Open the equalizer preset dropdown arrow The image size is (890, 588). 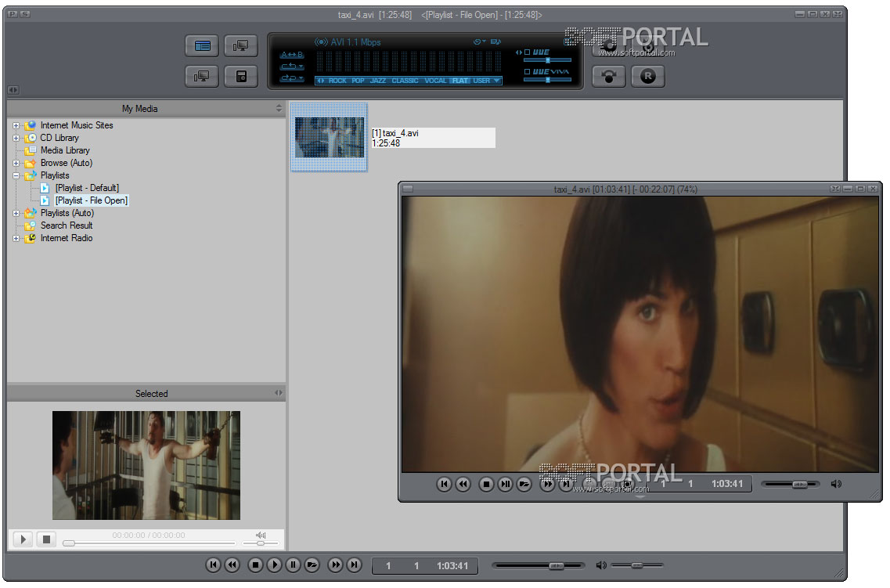click(x=496, y=81)
